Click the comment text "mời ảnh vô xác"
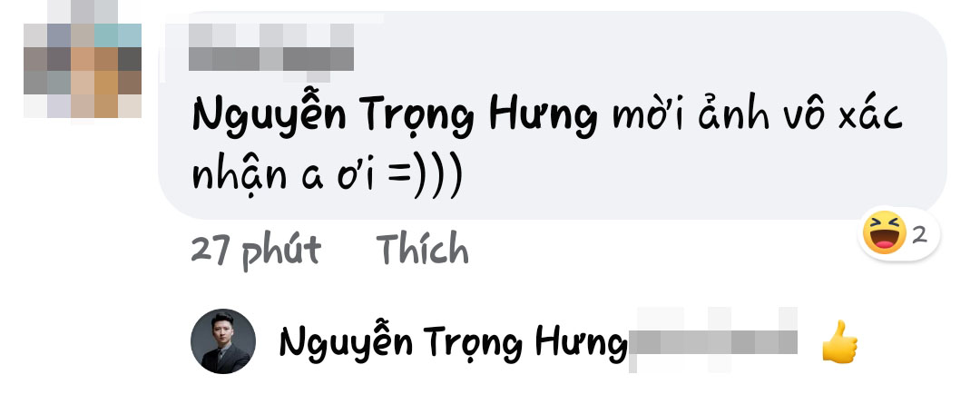This screenshot has height=414, width=980. pos(757,115)
